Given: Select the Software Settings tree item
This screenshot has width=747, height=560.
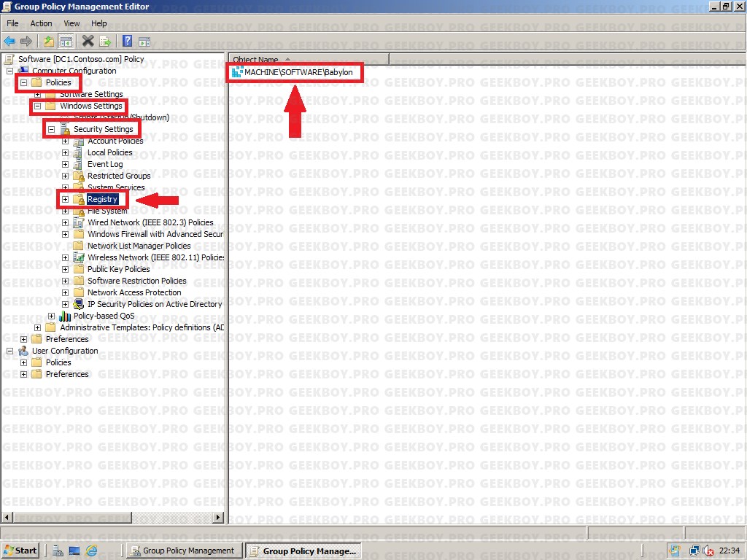Looking at the screenshot, I should [91, 94].
